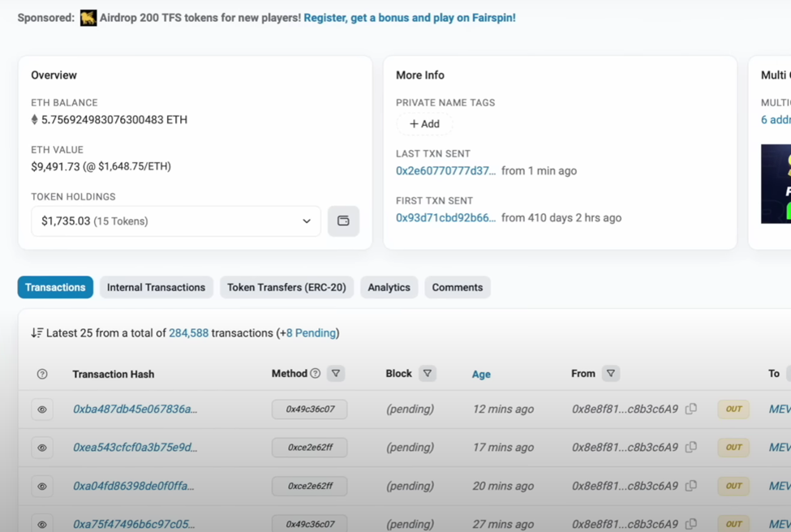Open transaction hash 0xea543cfcf0a3b75e9d
The image size is (791, 532).
[x=135, y=448]
